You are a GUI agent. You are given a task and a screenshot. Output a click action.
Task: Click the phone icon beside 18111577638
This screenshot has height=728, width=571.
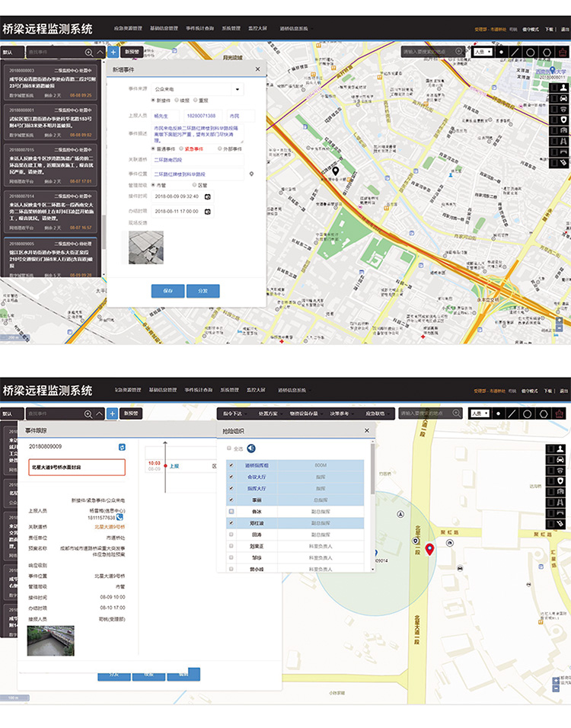120,517
